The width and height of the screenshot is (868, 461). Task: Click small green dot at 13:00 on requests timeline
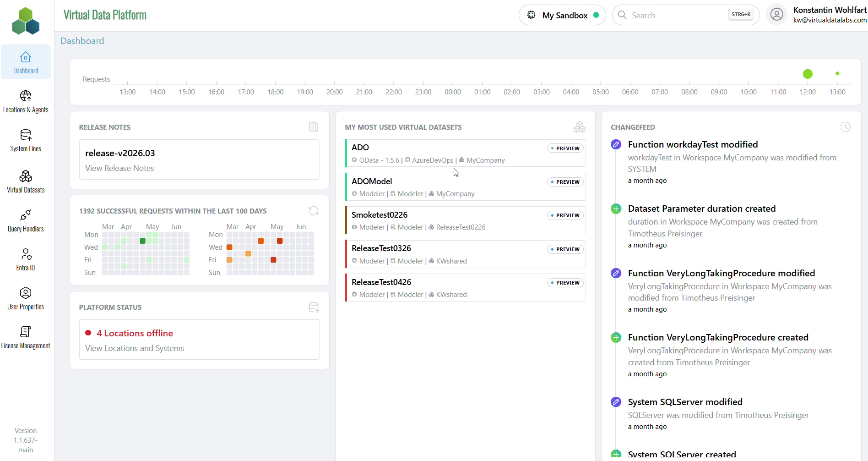click(837, 73)
